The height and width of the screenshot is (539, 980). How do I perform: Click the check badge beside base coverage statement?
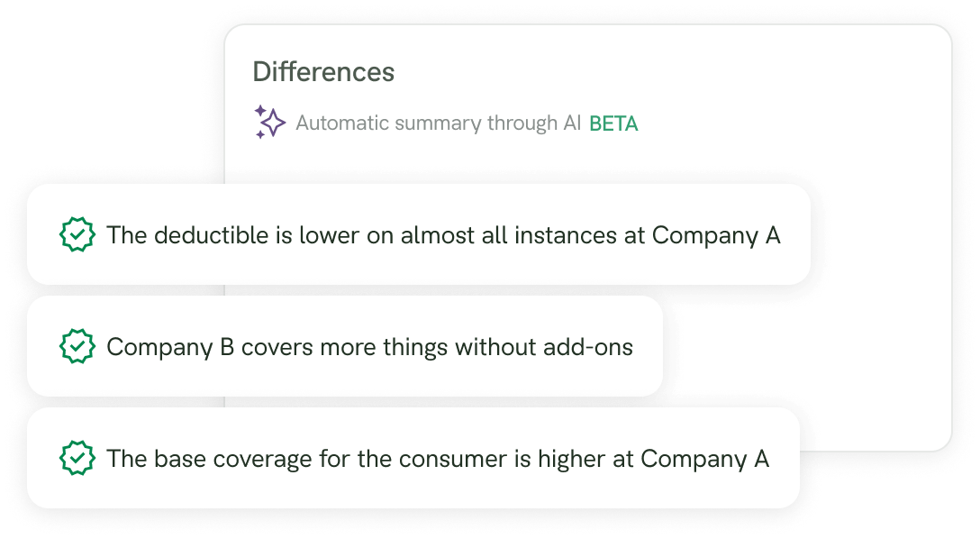pos(77,458)
